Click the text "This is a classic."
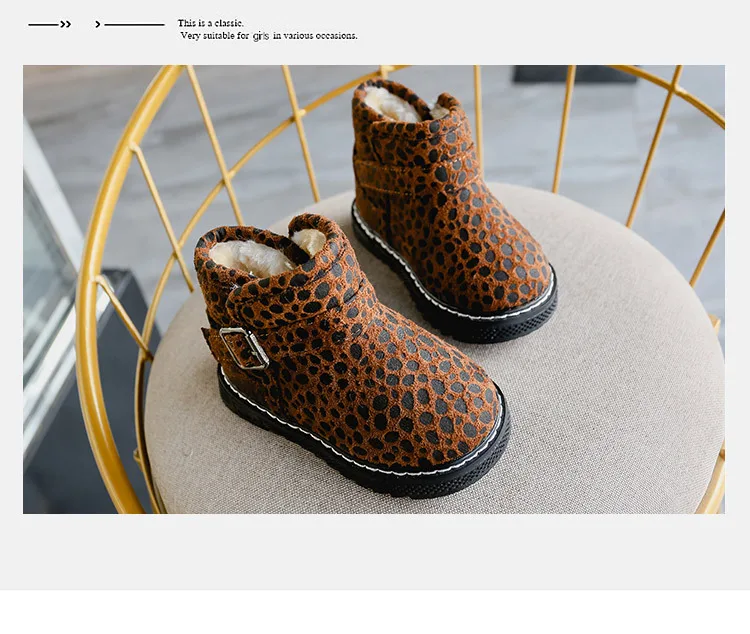Image resolution: width=750 pixels, height=634 pixels. point(210,23)
